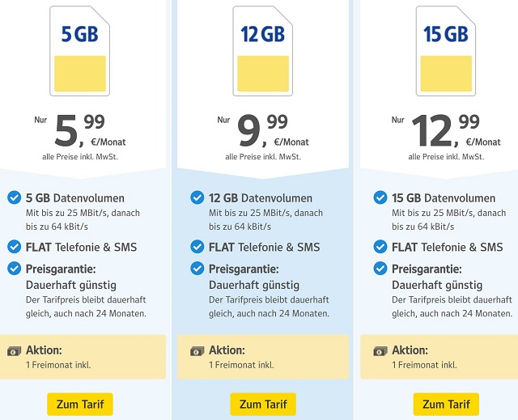Image resolution: width=518 pixels, height=420 pixels.
Task: Click checkmark beside 5 GB Datenvolumen
Action: click(x=14, y=197)
